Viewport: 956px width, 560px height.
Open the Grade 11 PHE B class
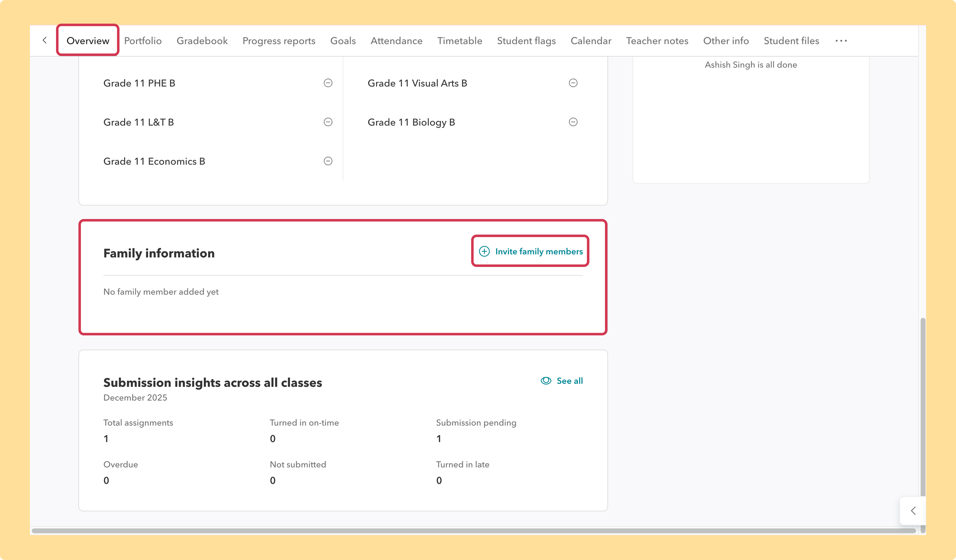[139, 83]
